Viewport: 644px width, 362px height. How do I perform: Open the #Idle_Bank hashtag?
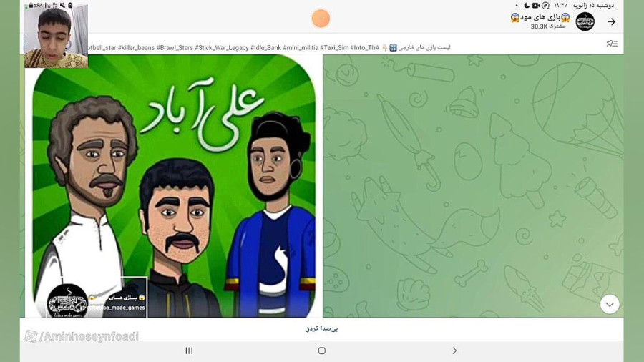coord(265,48)
